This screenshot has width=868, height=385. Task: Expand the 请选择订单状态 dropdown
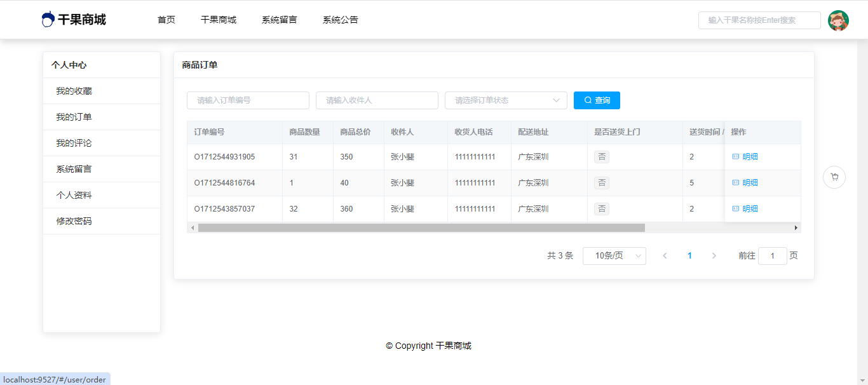pos(506,100)
